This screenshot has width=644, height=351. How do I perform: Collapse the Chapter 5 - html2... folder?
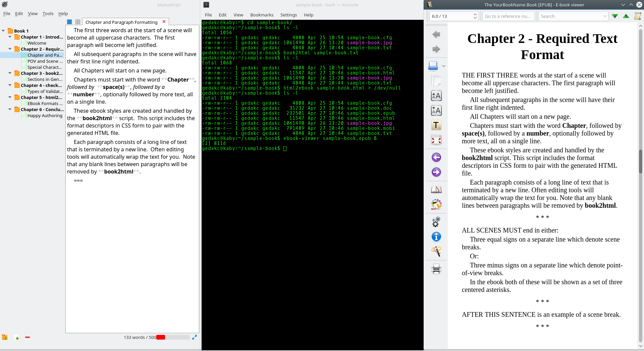tap(10, 97)
